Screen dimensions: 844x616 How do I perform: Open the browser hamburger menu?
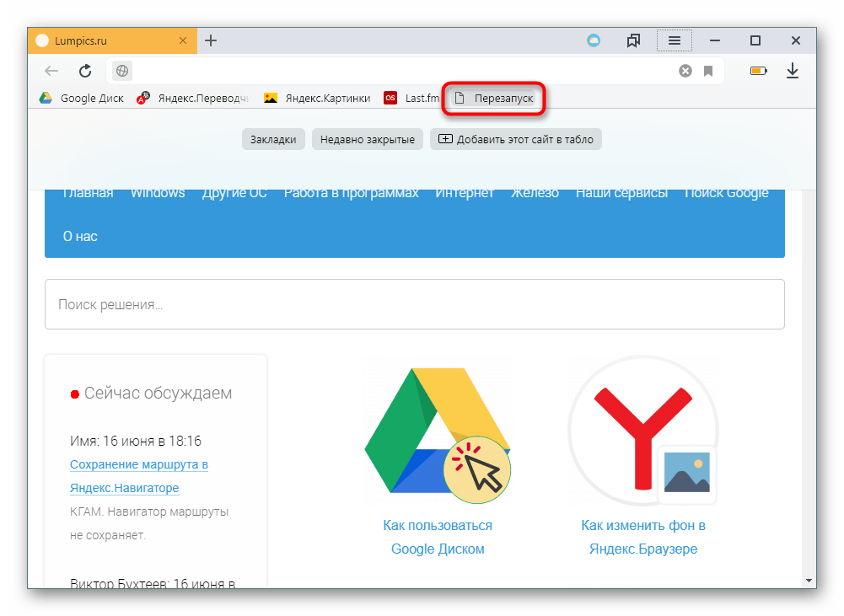tap(675, 40)
